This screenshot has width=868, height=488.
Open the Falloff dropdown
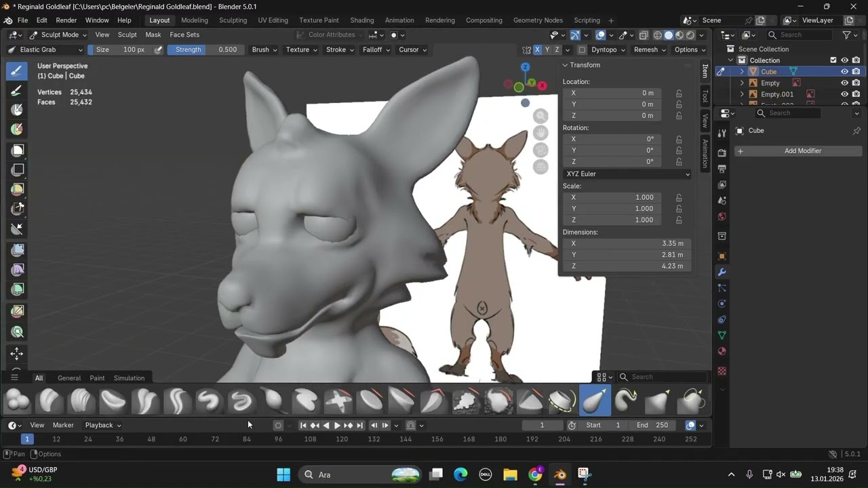376,49
